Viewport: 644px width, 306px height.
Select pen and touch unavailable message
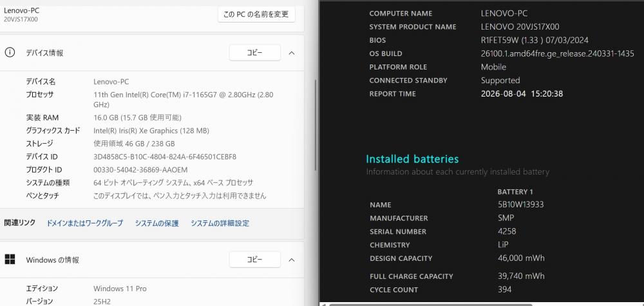[x=180, y=196]
